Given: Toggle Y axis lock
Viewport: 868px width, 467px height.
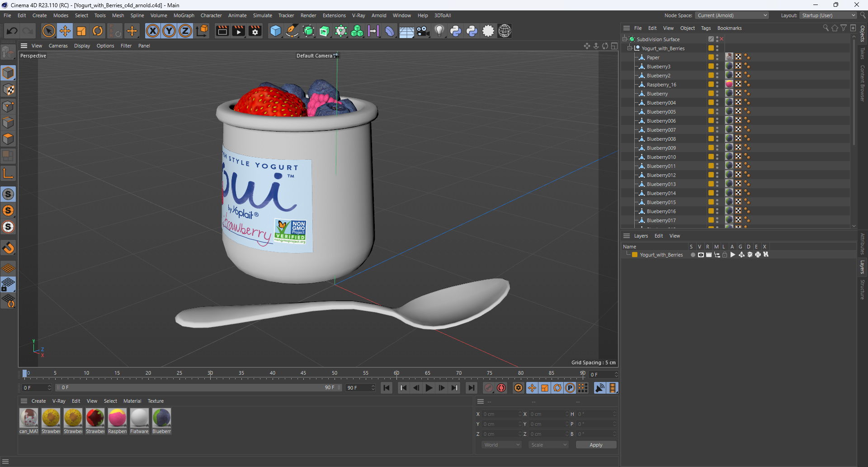Looking at the screenshot, I should tap(169, 31).
